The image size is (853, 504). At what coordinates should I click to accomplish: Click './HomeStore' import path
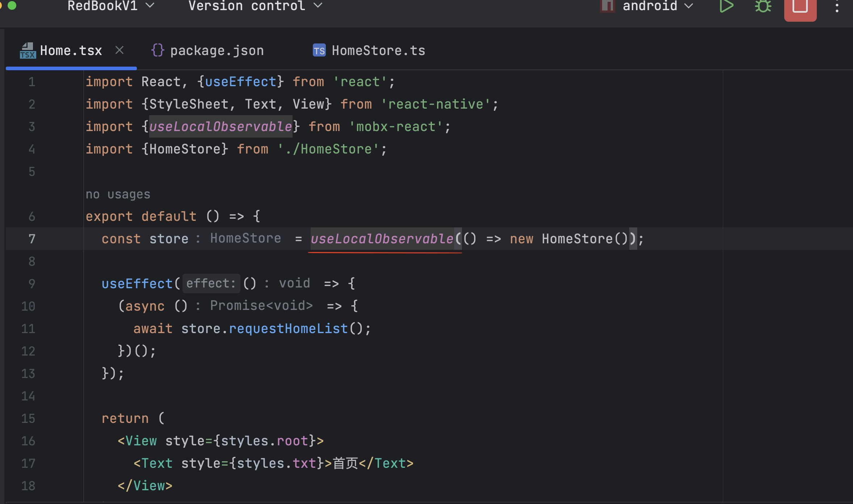click(328, 149)
